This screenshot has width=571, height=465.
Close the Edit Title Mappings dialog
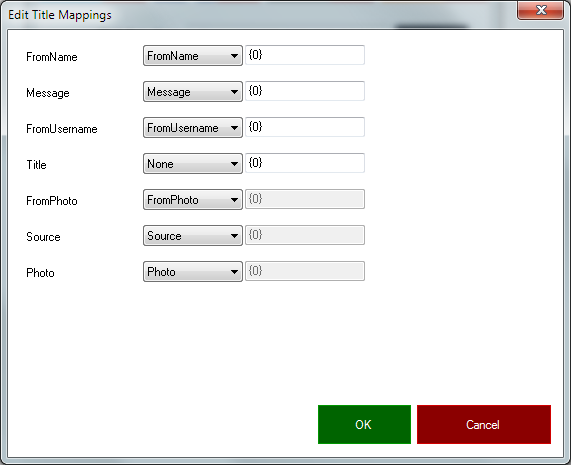point(541,10)
